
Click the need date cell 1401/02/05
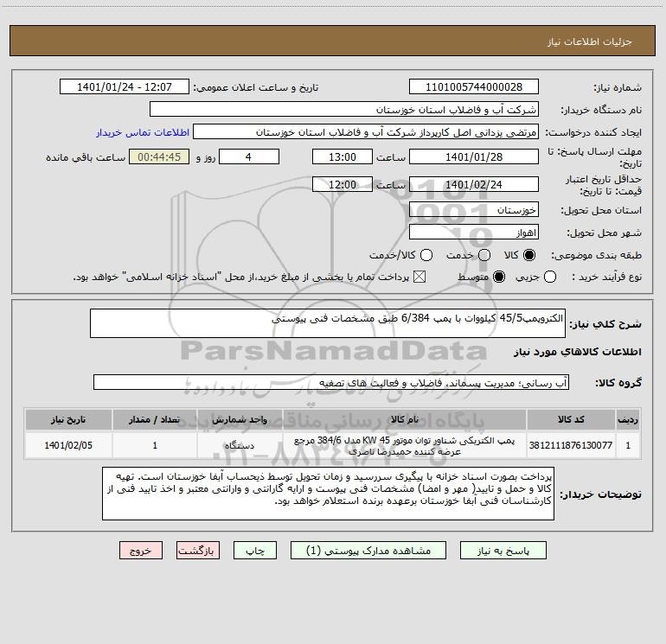click(68, 445)
